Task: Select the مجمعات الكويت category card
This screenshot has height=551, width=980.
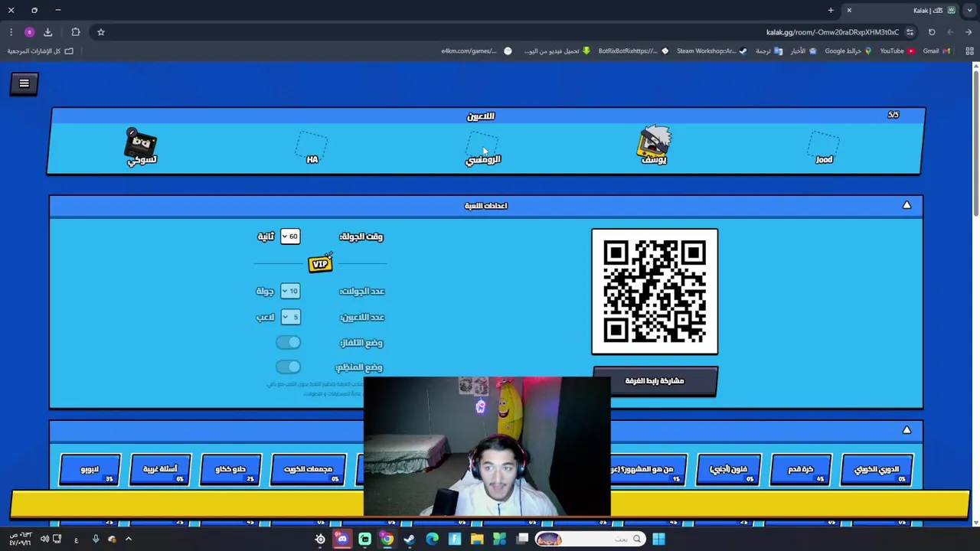Action: click(309, 469)
